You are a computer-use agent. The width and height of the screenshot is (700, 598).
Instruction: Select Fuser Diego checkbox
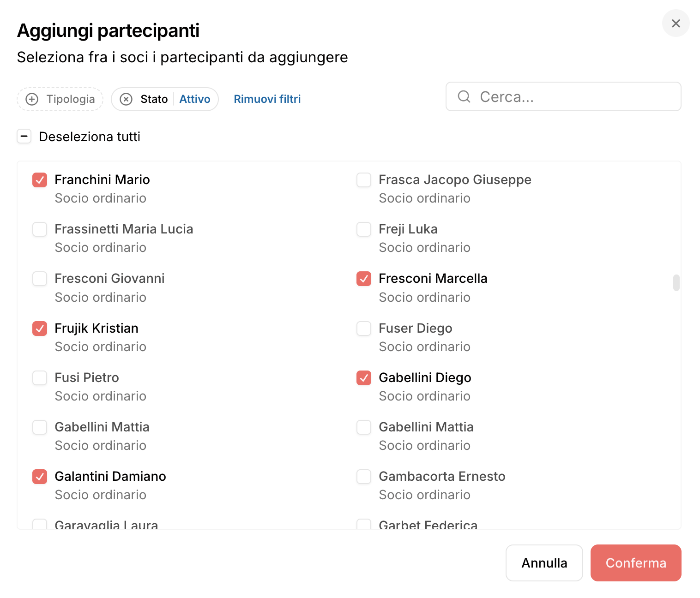364,329
